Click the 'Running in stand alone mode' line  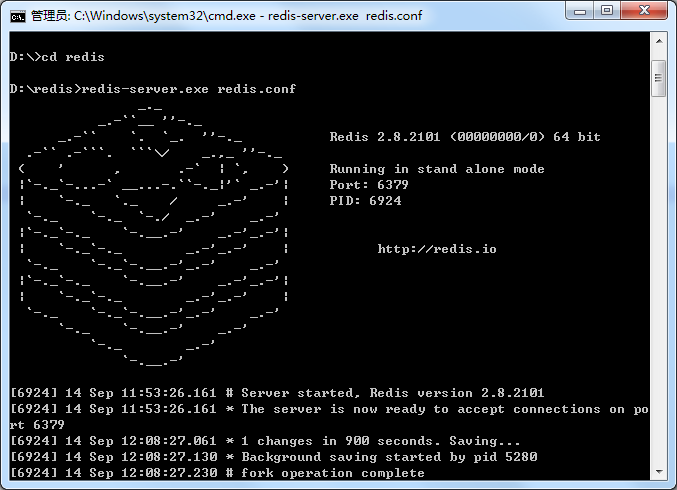(x=437, y=169)
